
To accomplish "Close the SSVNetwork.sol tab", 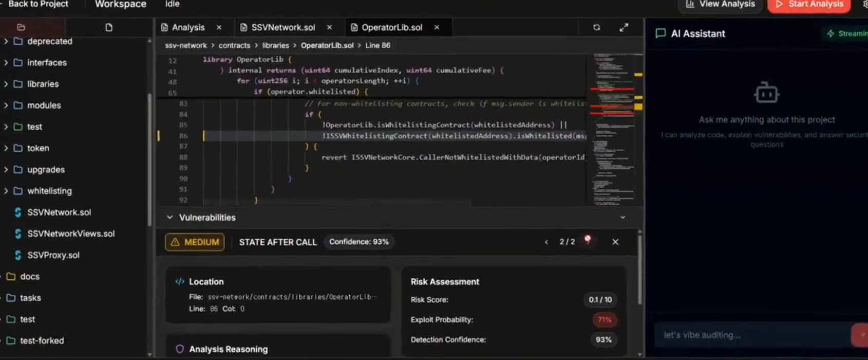I will coord(329,27).
